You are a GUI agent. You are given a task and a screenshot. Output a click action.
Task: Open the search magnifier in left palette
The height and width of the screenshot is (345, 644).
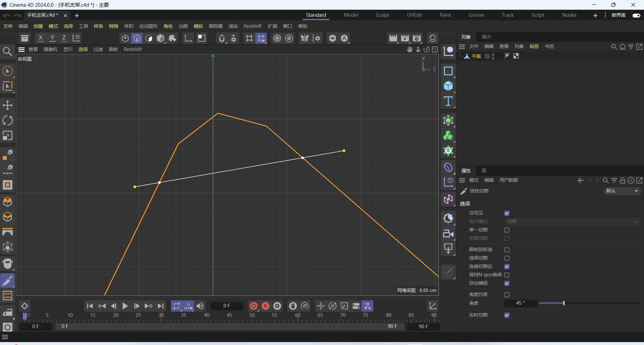[x=7, y=51]
